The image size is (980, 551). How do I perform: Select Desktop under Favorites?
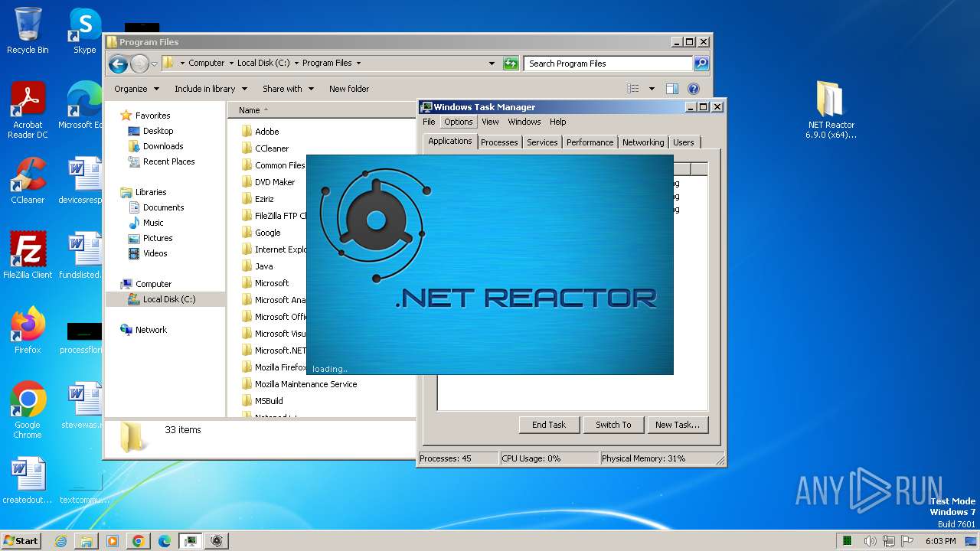click(x=158, y=131)
